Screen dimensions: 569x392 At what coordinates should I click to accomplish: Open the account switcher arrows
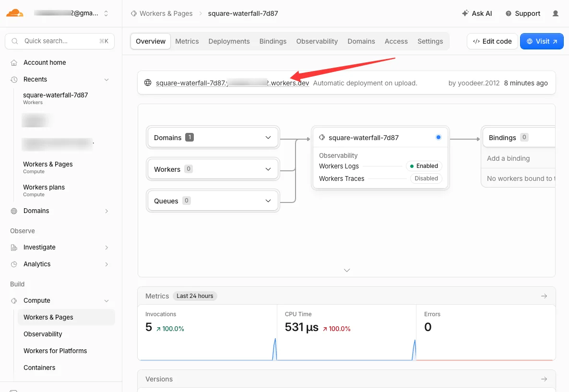pos(106,13)
